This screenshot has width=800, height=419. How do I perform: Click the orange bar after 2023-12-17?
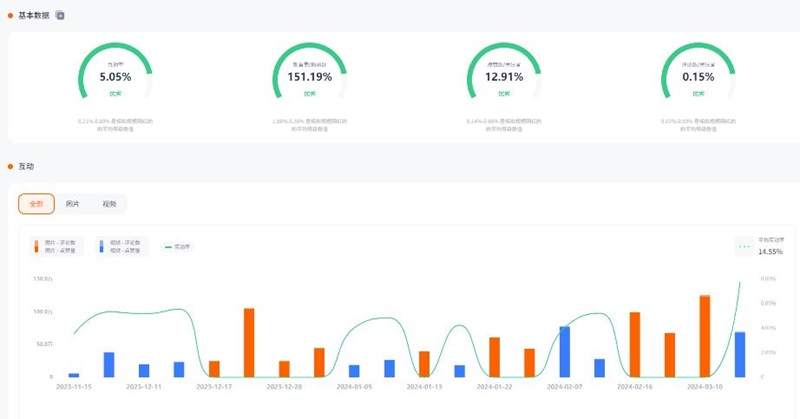click(249, 342)
